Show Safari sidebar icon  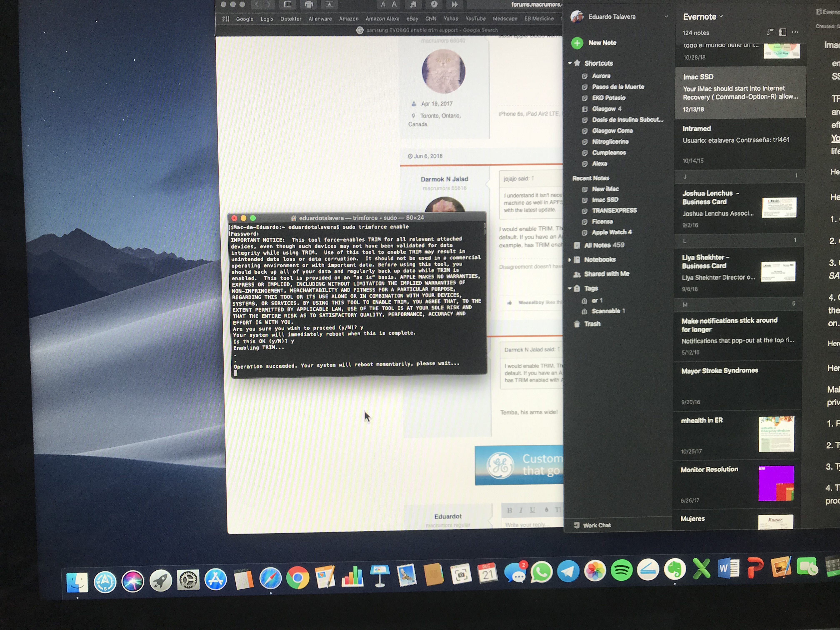tap(288, 5)
